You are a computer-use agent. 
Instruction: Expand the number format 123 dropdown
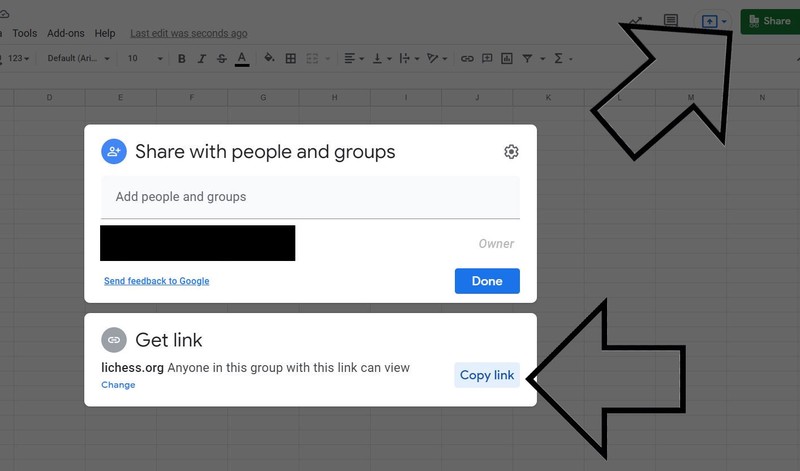point(18,59)
